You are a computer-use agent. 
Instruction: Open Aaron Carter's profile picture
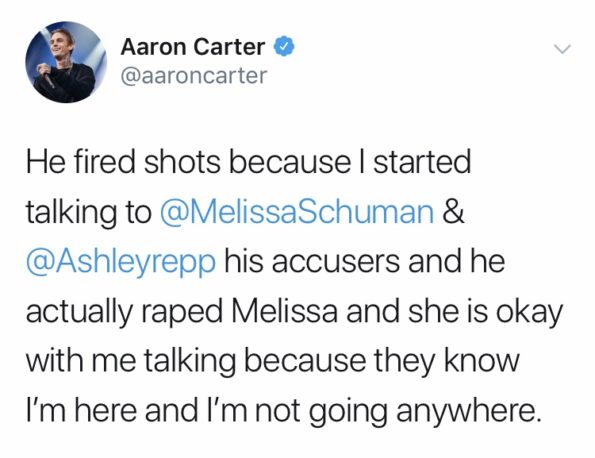pos(66,62)
